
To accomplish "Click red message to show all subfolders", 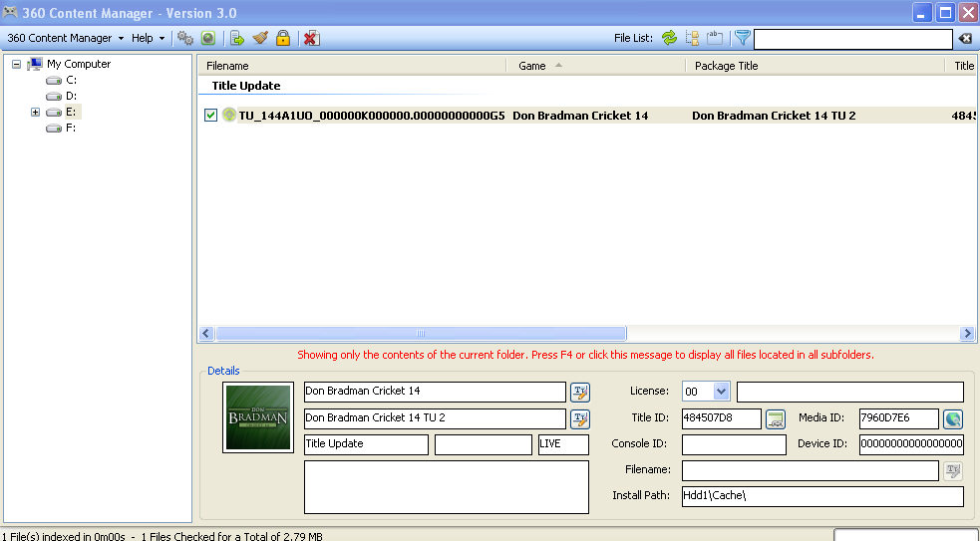I will pos(585,355).
